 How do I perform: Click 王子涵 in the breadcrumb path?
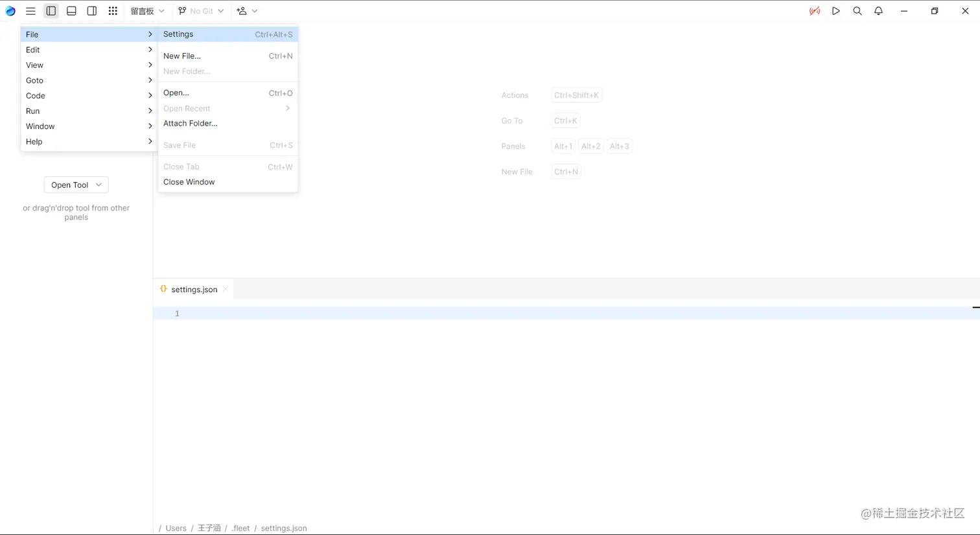[x=209, y=529]
